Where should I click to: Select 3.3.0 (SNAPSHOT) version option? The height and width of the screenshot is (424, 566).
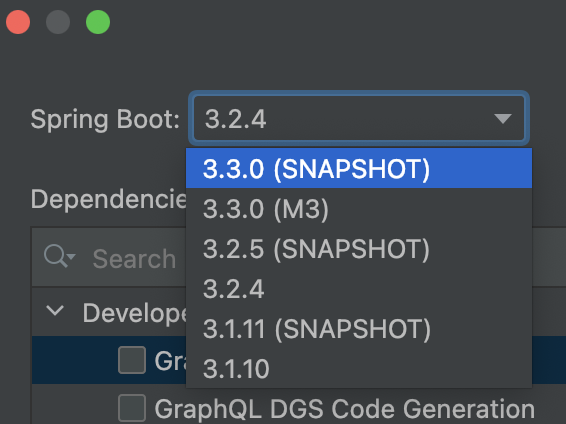coord(359,169)
